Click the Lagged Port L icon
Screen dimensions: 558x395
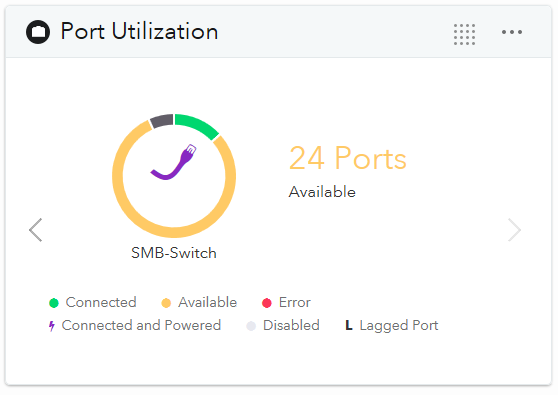[x=349, y=325]
